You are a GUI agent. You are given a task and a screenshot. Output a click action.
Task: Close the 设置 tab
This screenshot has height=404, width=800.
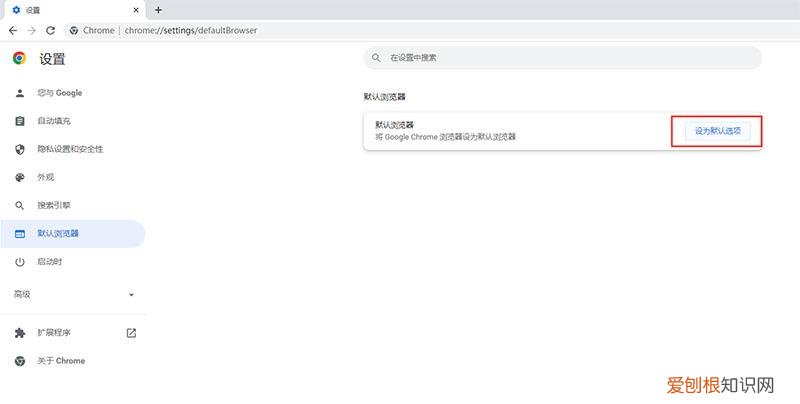[136, 10]
